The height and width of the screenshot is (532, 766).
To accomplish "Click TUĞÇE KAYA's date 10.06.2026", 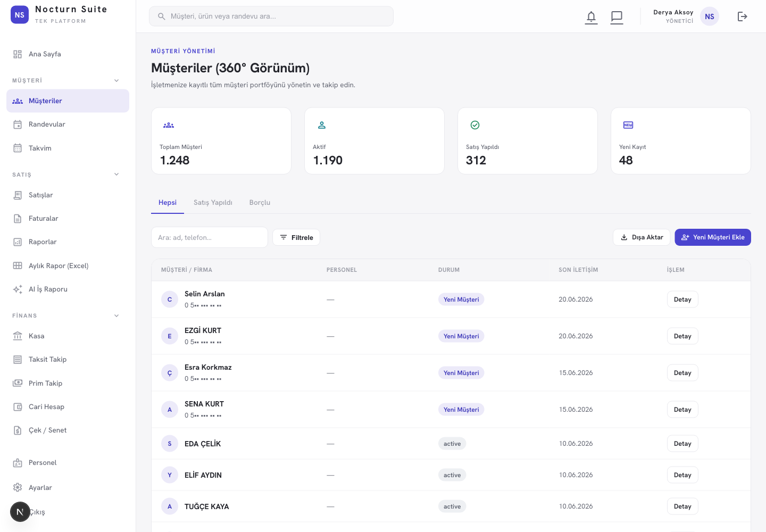I will (x=576, y=506).
